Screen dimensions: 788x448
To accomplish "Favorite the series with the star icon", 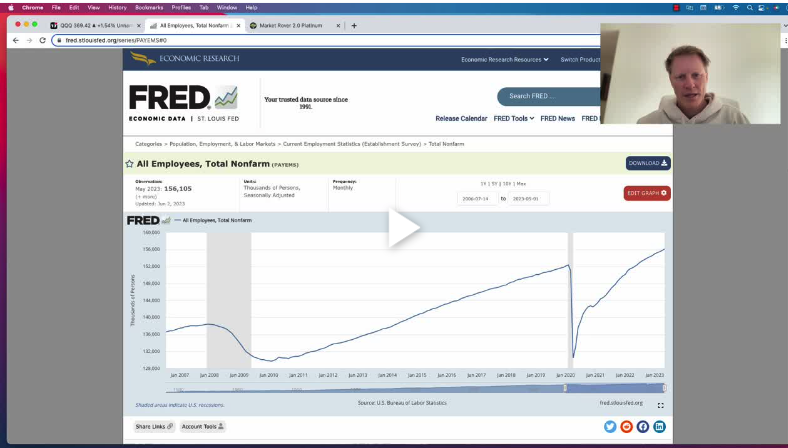I will point(129,164).
